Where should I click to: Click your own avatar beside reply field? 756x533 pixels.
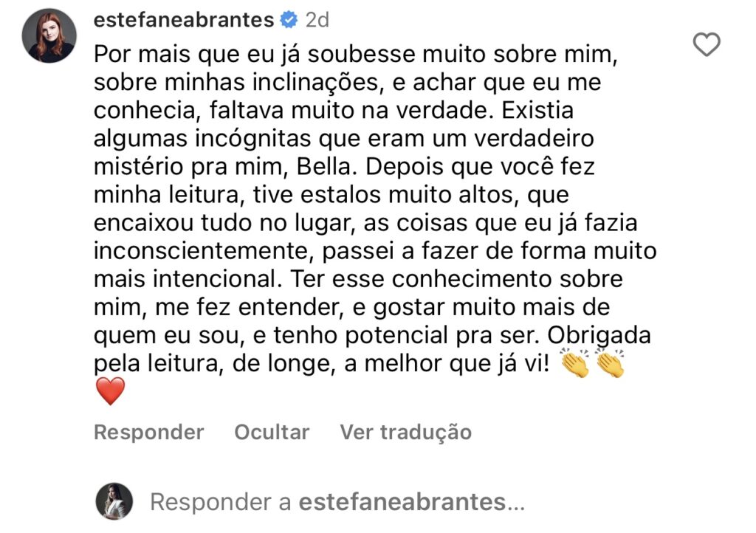(114, 502)
